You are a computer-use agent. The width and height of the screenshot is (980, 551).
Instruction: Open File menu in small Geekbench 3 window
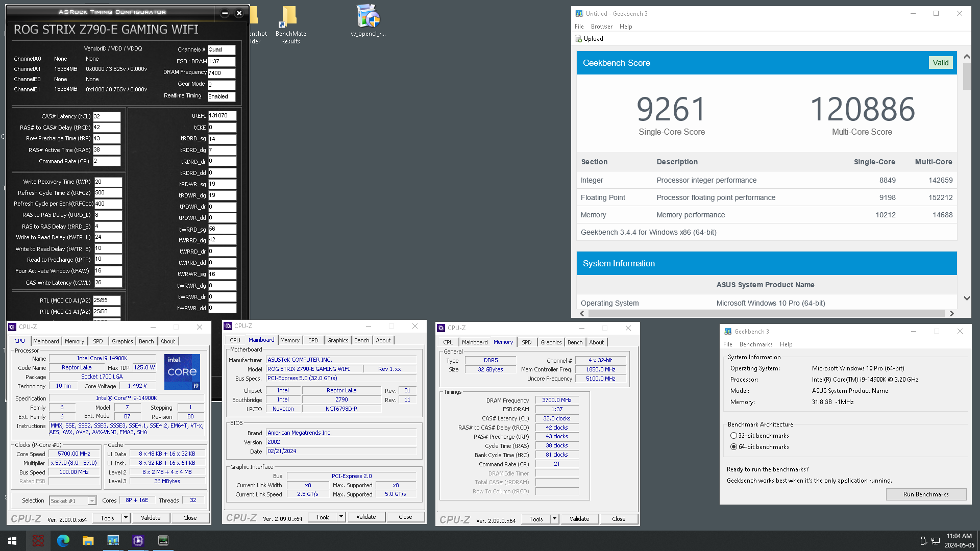click(728, 344)
